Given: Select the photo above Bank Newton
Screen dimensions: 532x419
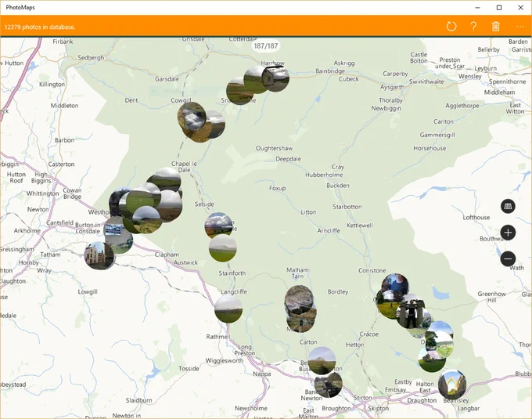Looking at the screenshot, I should pos(328,385).
